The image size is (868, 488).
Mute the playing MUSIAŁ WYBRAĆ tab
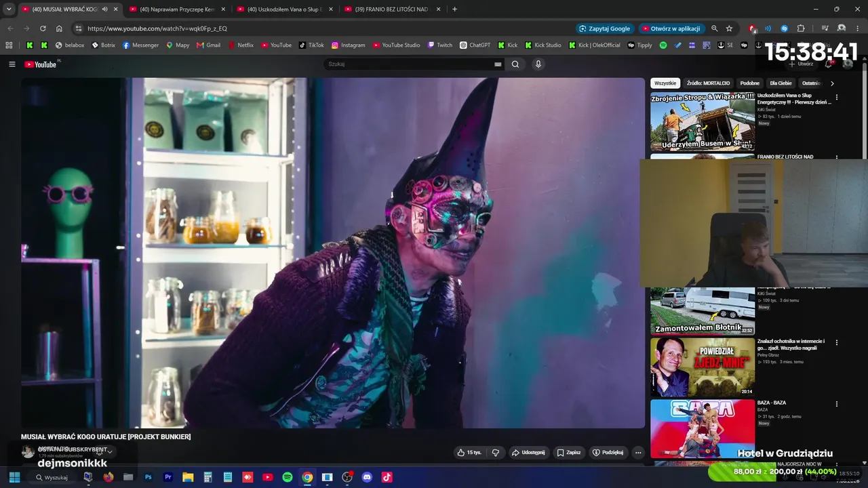pyautogui.click(x=104, y=9)
